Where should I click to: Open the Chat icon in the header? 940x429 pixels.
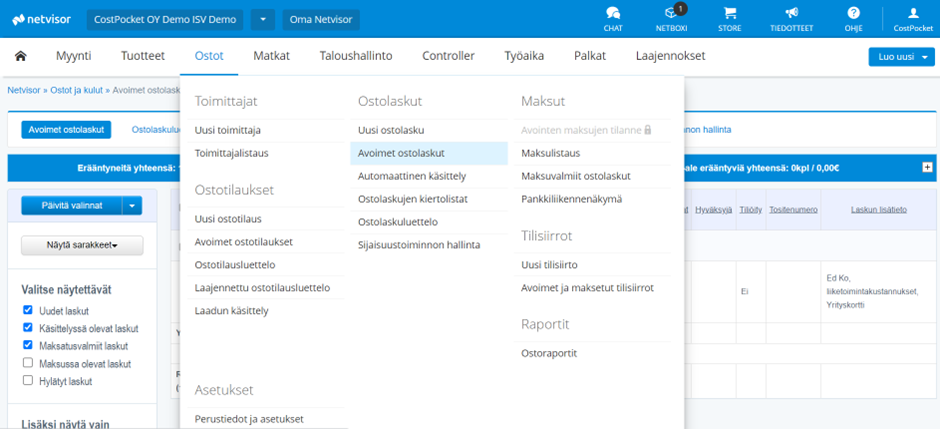[x=613, y=19]
